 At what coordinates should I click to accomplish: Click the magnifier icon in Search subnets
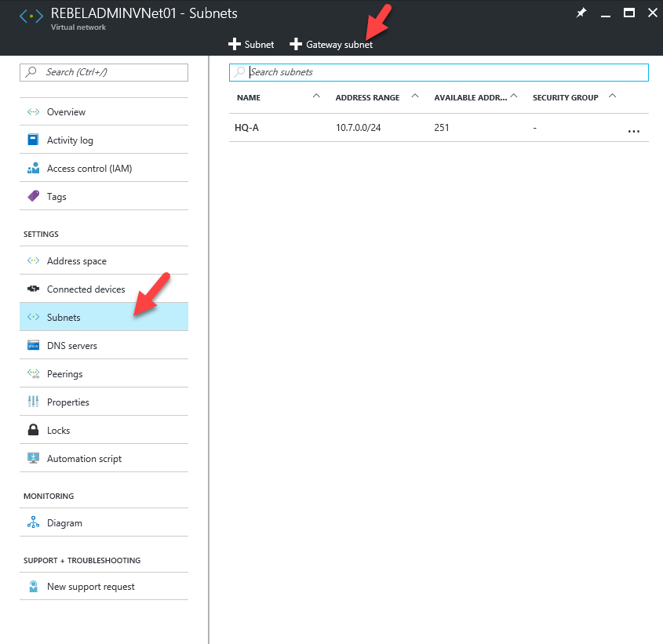[240, 72]
